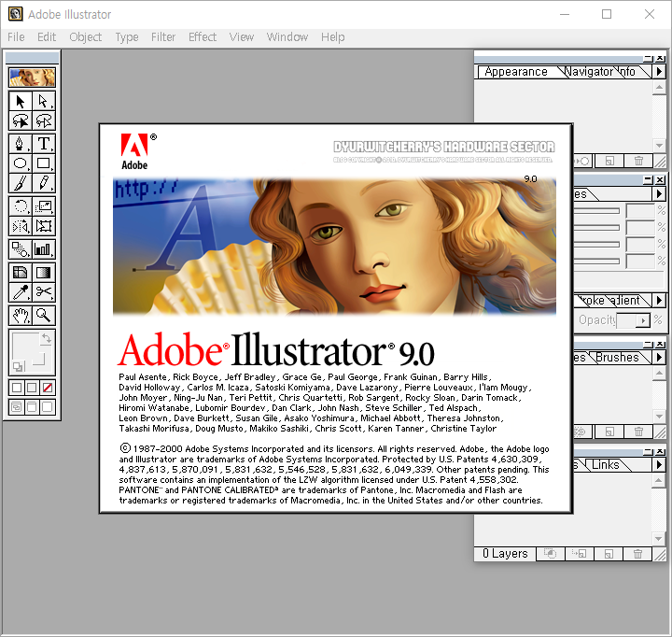Switch to the Navigator tab

[x=588, y=72]
